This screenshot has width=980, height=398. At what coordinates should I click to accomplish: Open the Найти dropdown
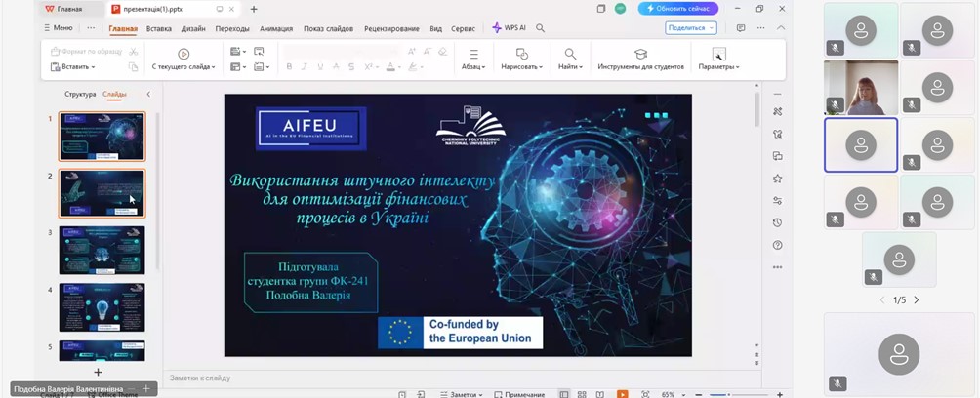tap(570, 60)
